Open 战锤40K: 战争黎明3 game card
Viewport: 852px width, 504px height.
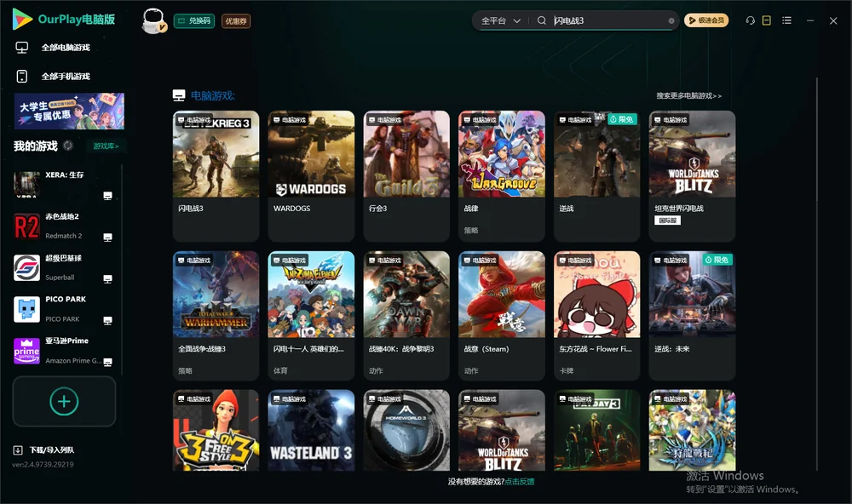(x=406, y=316)
